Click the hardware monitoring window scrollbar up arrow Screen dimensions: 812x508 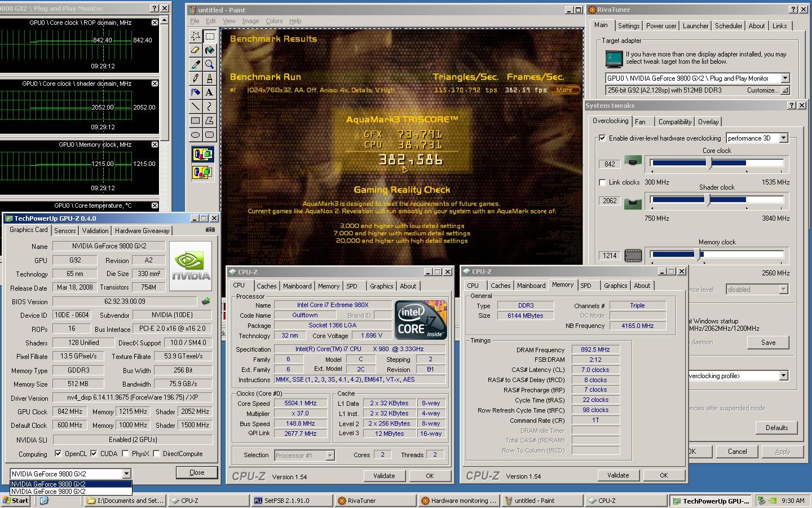165,20
